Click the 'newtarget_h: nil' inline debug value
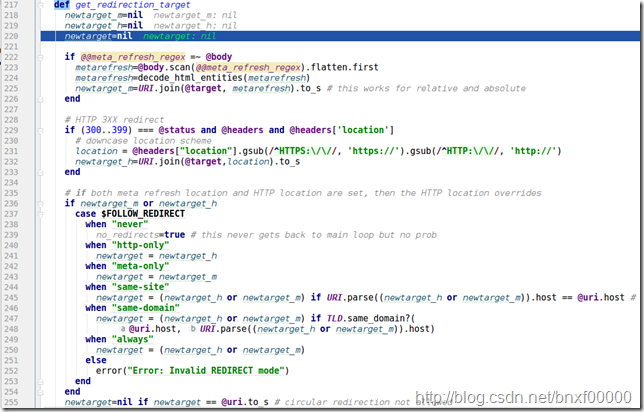This screenshot has width=644, height=412. (195, 26)
